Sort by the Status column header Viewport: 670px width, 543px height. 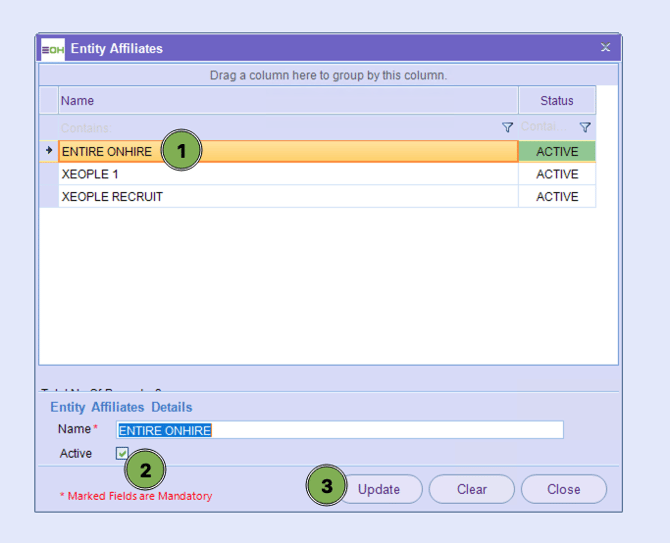point(557,101)
